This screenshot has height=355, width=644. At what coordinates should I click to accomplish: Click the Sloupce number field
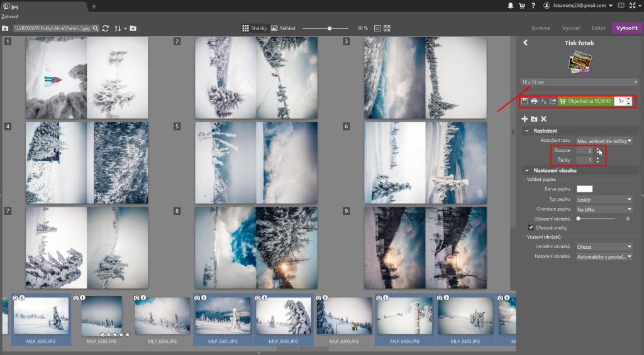click(585, 150)
